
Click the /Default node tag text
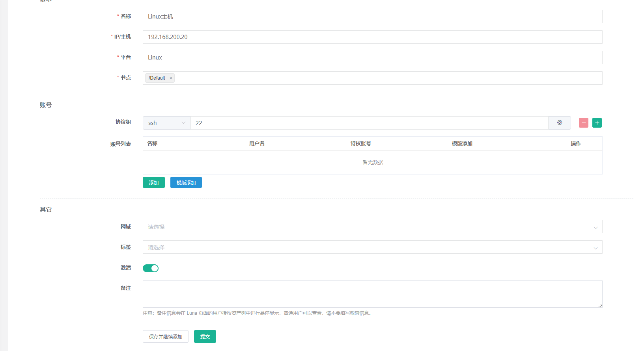(157, 78)
